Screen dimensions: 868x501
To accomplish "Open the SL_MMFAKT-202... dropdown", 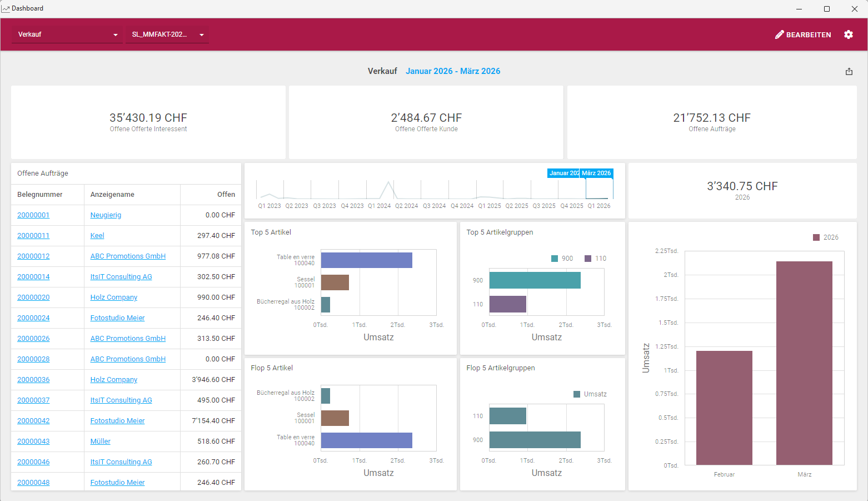I will [x=167, y=34].
